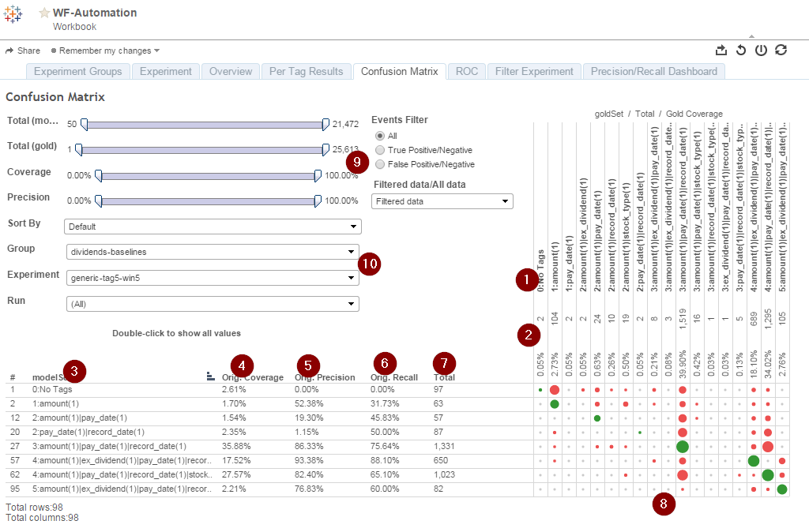Click the Orig. Precision column header

coord(325,377)
